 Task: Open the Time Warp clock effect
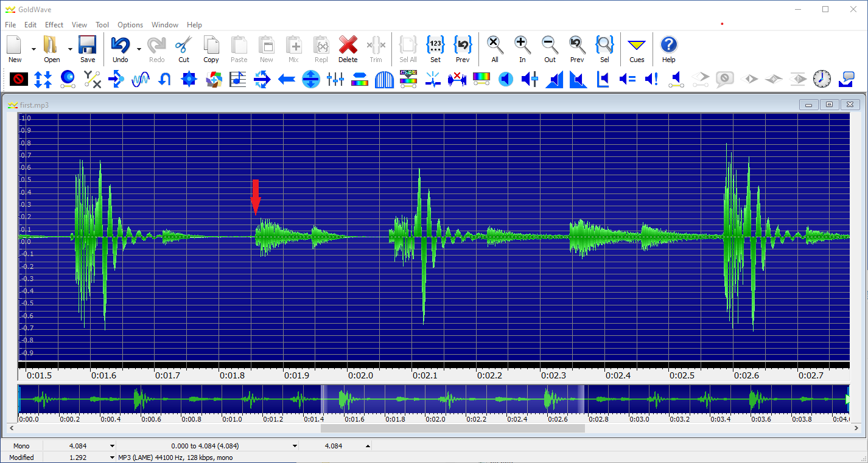click(822, 79)
